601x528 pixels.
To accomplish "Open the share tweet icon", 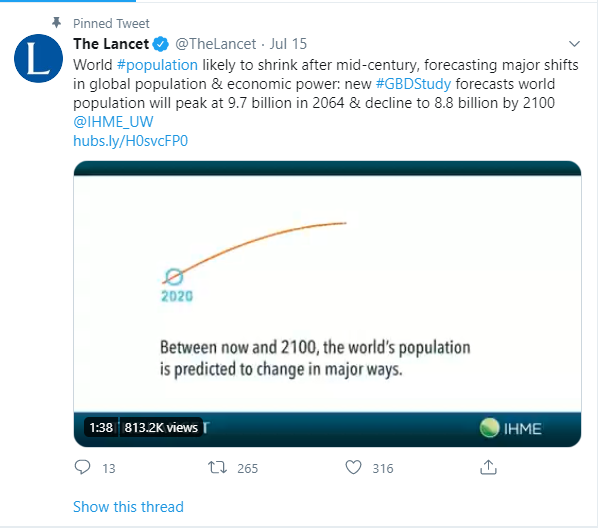I will pos(488,467).
